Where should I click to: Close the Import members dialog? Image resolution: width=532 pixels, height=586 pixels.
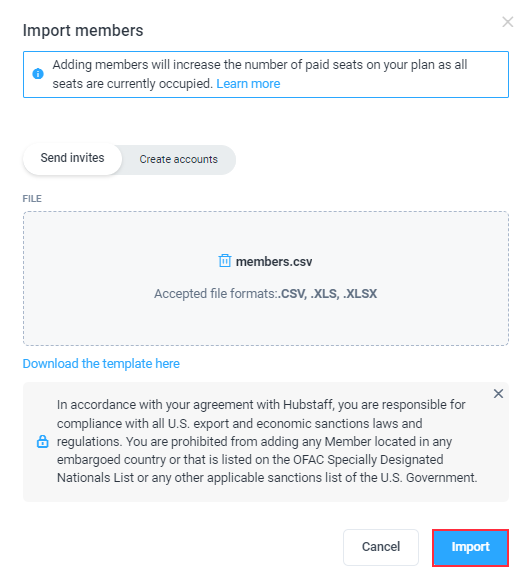tap(507, 22)
